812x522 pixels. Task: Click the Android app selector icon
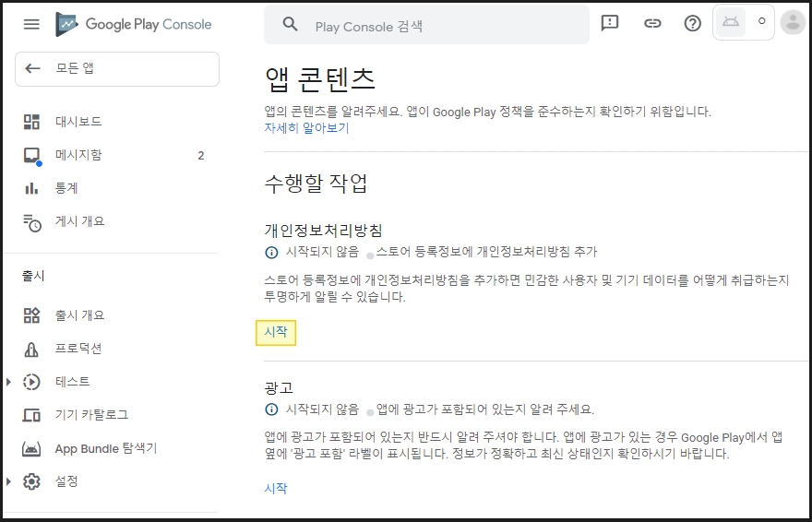point(731,23)
